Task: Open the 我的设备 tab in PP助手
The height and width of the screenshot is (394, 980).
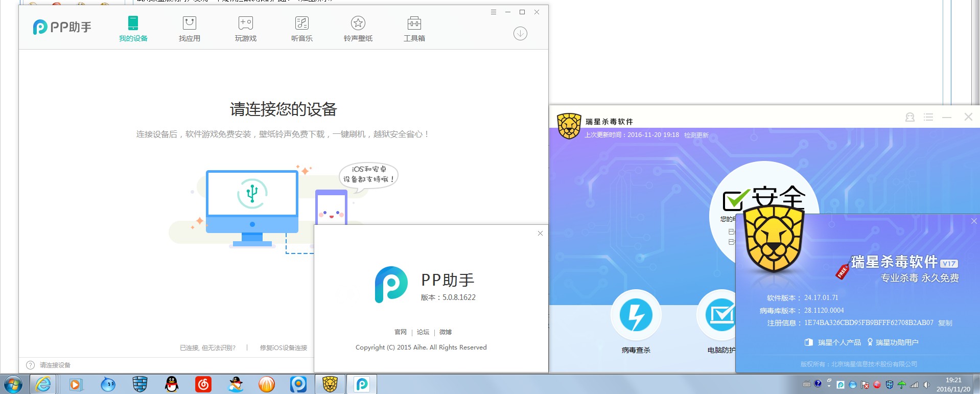Action: tap(133, 29)
